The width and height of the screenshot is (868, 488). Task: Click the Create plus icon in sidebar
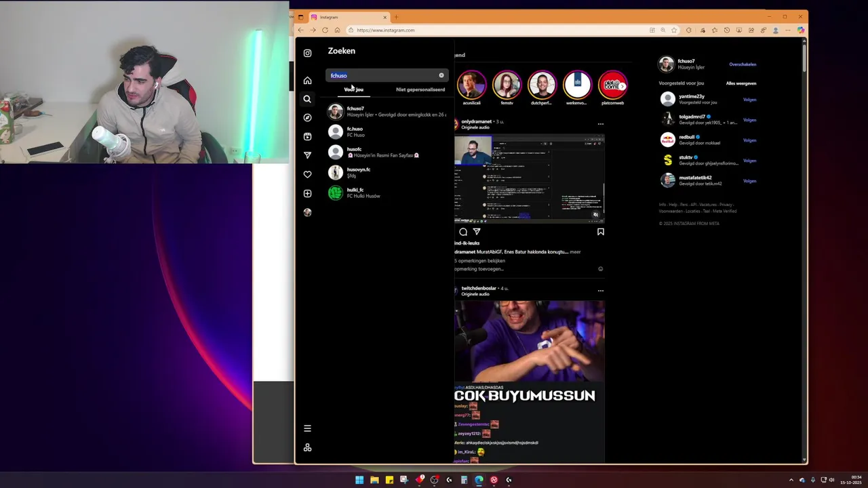[x=307, y=194]
